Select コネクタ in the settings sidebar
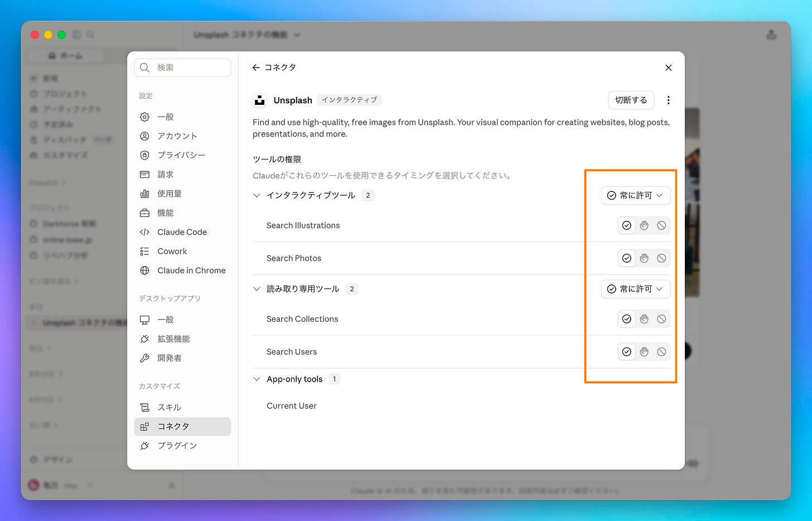This screenshot has height=521, width=812. click(x=182, y=427)
